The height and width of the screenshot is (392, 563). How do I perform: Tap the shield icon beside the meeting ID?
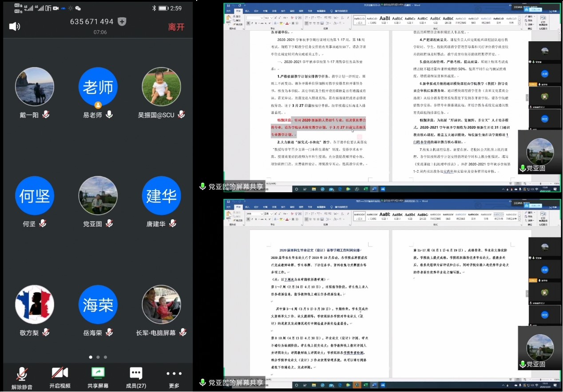[122, 22]
